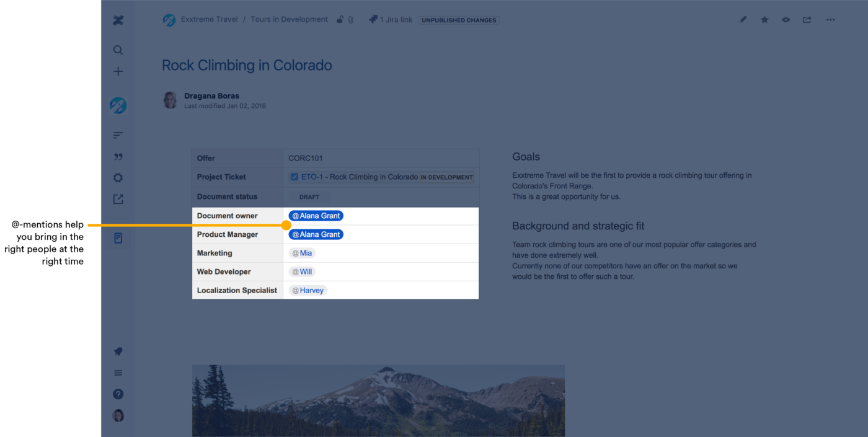This screenshot has width=868, height=437.
Task: Click the Exxtreme Travel breadcrumb
Action: coord(210,19)
